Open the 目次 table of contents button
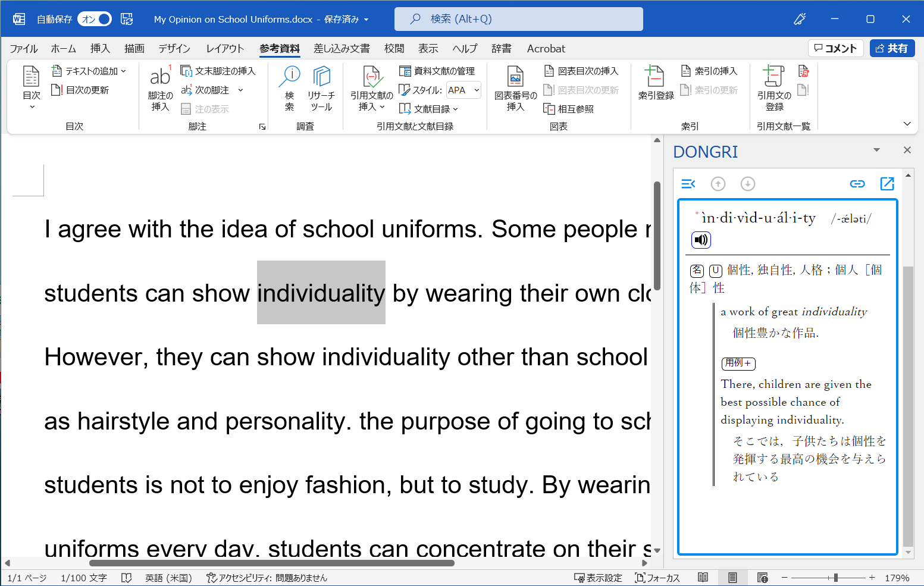The width and height of the screenshot is (924, 586). point(31,88)
